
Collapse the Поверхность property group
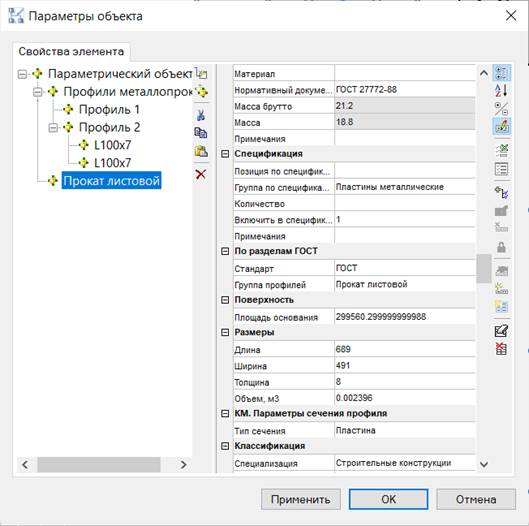point(225,300)
